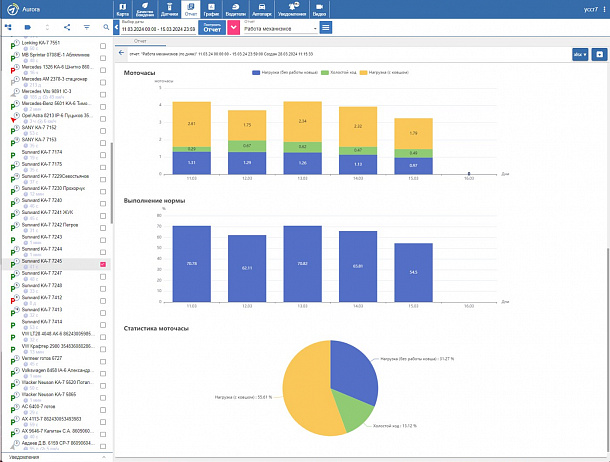Open Уведомления gear-bell icon in top bar

click(292, 9)
